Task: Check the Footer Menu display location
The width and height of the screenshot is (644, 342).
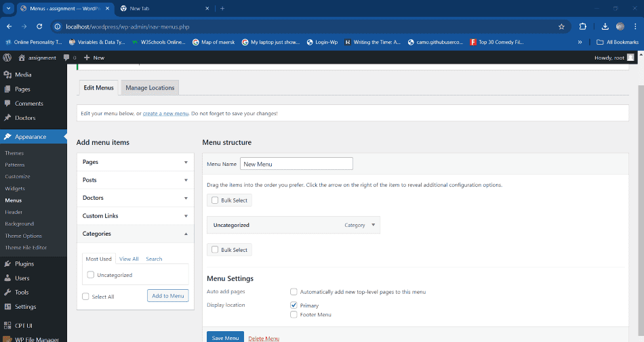Action: point(294,314)
